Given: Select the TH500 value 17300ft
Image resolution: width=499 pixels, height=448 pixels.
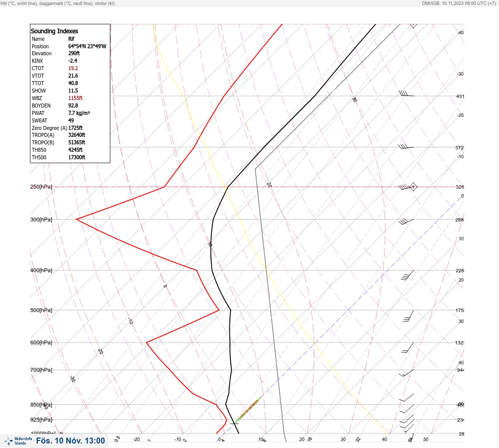Looking at the screenshot, I should (x=77, y=157).
